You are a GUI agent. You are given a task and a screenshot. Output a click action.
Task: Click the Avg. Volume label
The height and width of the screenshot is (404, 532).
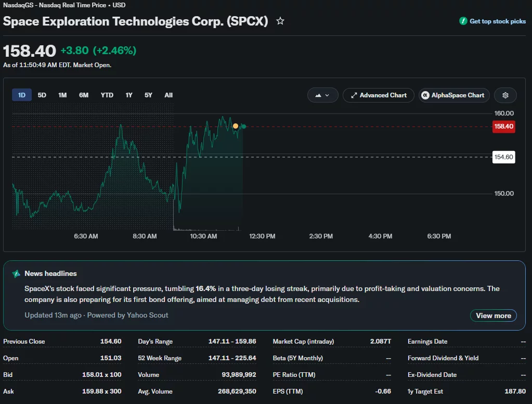155,392
